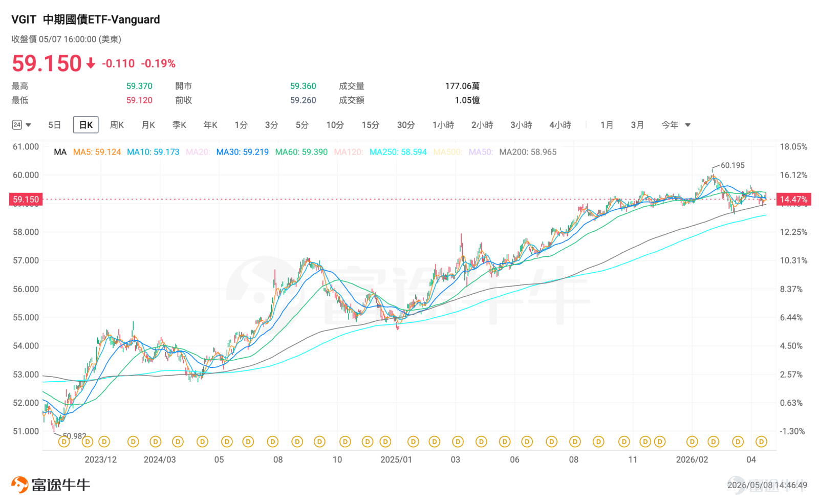Viewport: 819px width, 504px height.
Task: Click the 2026/05/08 14:46:49 timestamp
Action: coord(767,485)
